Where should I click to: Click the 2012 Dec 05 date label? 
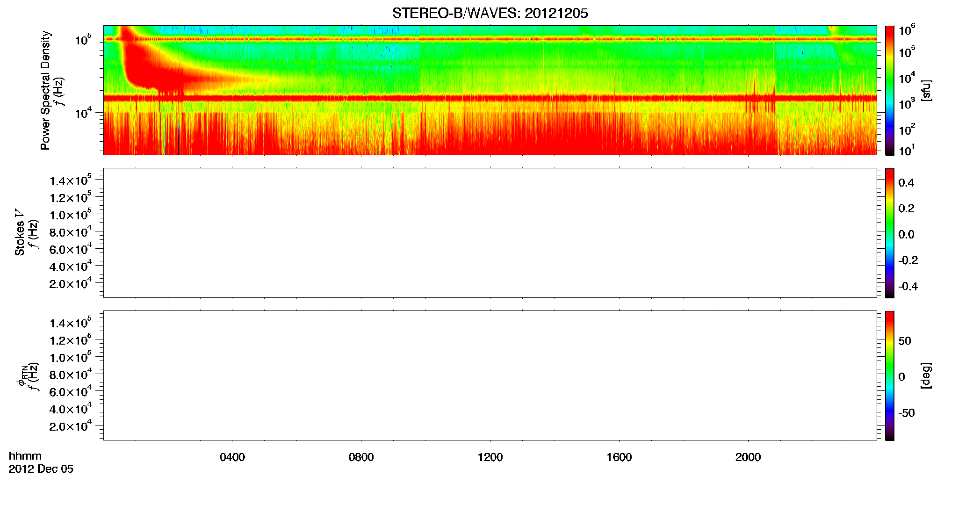coord(41,469)
